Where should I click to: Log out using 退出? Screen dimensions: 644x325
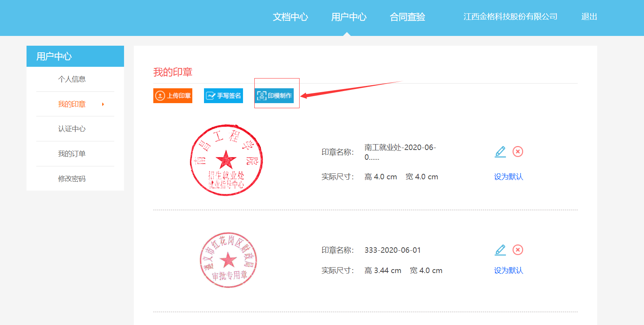point(589,17)
